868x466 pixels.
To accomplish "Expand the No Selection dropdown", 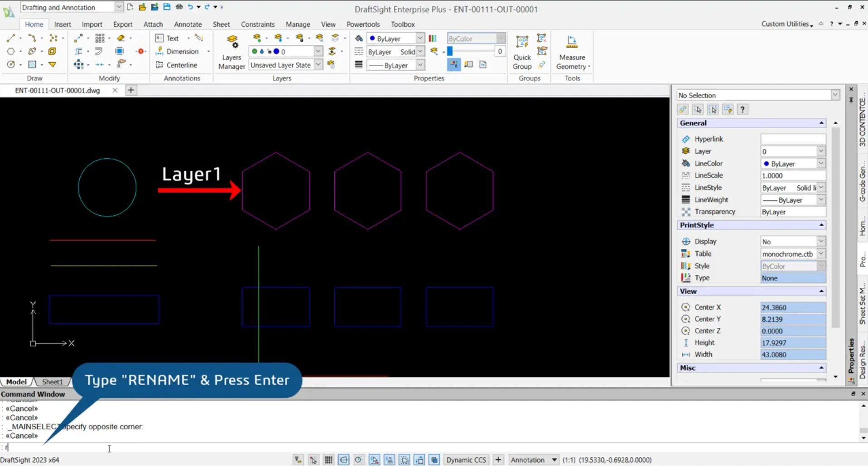I will tap(835, 95).
